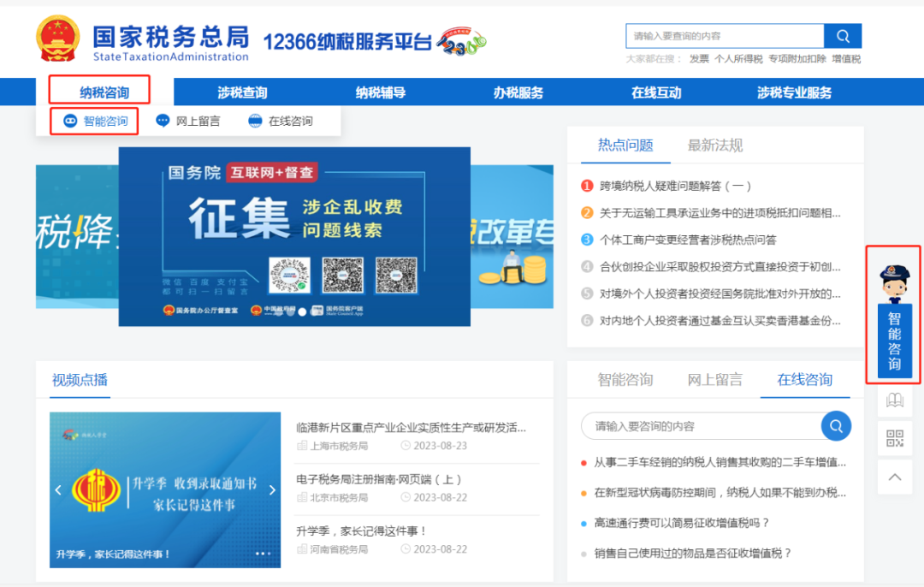Click the 征集涉企乱收费 center banner
This screenshot has height=587, width=924.
point(294,236)
